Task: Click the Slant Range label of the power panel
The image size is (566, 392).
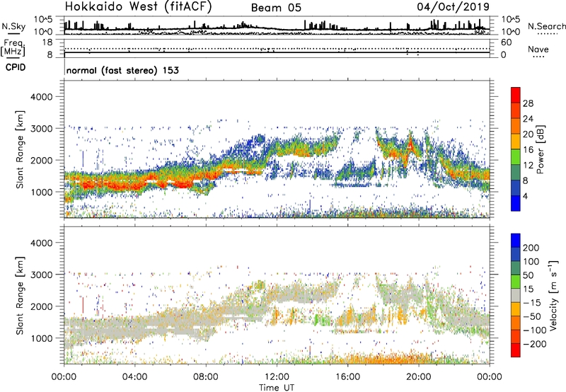Action: 20,149
